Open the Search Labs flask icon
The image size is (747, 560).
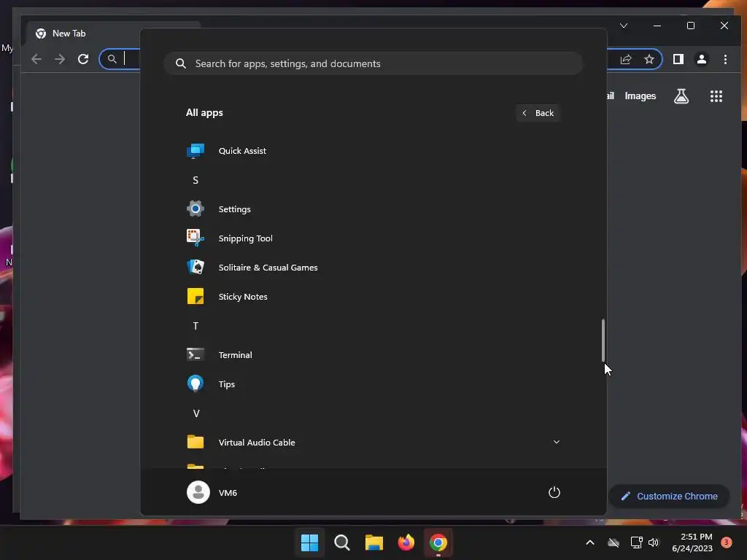pos(681,96)
